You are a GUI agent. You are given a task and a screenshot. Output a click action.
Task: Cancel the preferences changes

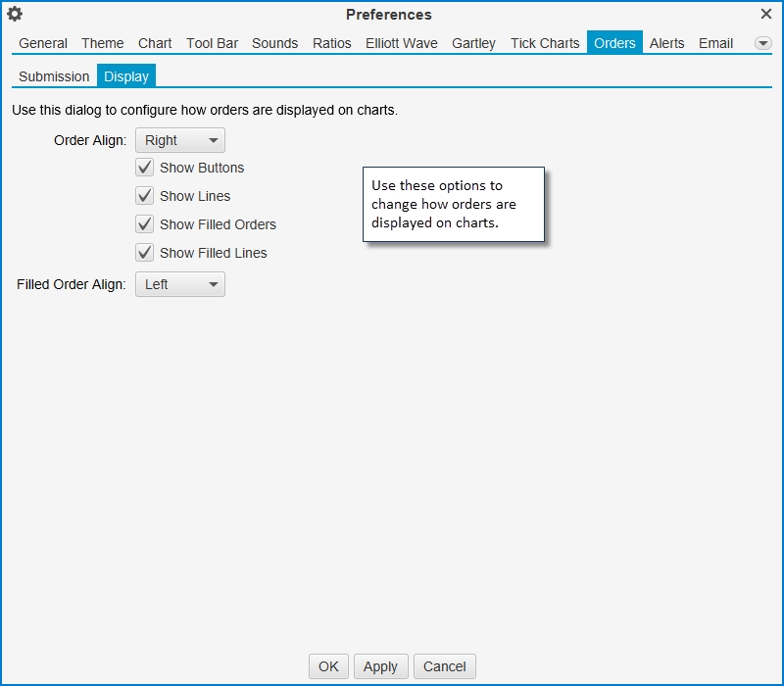(445, 666)
